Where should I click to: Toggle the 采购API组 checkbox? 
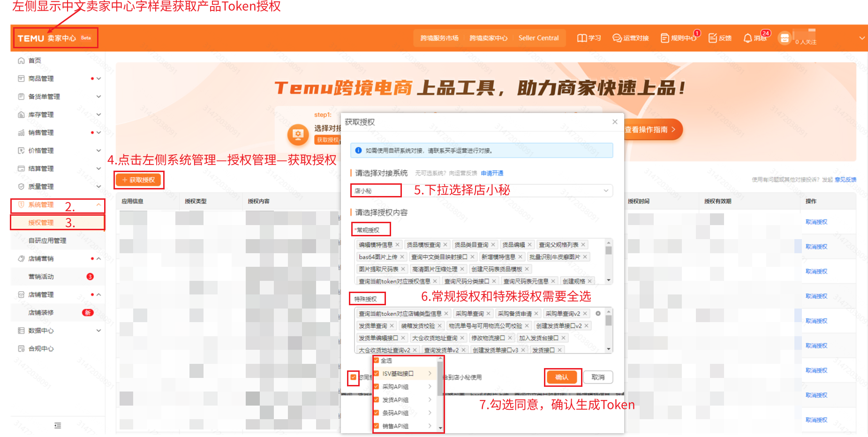pos(376,387)
